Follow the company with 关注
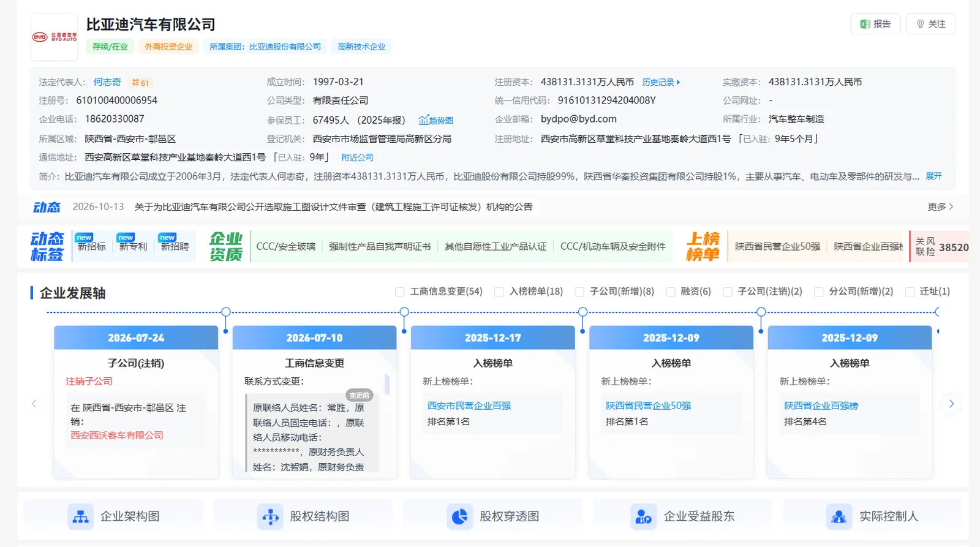Image resolution: width=980 pixels, height=547 pixels. click(x=930, y=24)
